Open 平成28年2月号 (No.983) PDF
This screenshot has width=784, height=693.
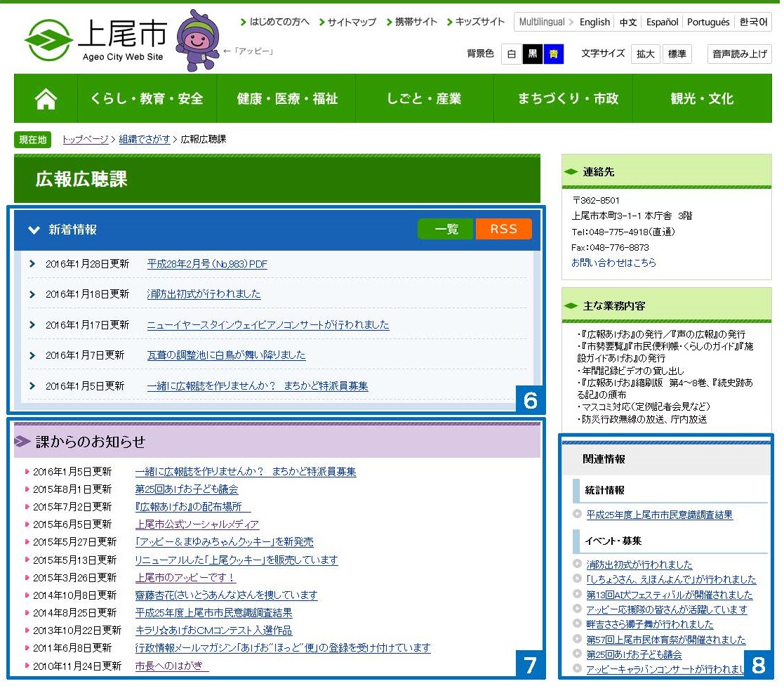coord(207,263)
